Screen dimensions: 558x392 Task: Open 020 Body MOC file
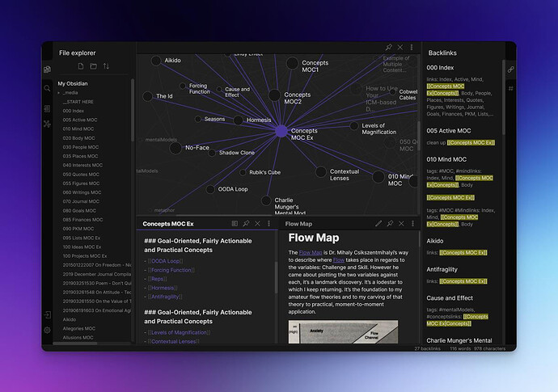(78, 138)
